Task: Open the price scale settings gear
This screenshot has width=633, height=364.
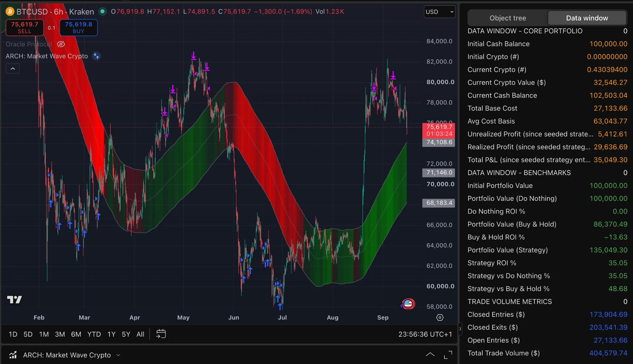Action: [x=440, y=318]
